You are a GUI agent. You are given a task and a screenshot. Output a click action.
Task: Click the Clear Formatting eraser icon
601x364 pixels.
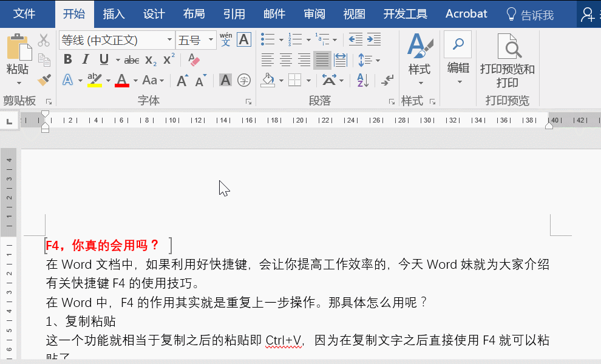coord(194,60)
